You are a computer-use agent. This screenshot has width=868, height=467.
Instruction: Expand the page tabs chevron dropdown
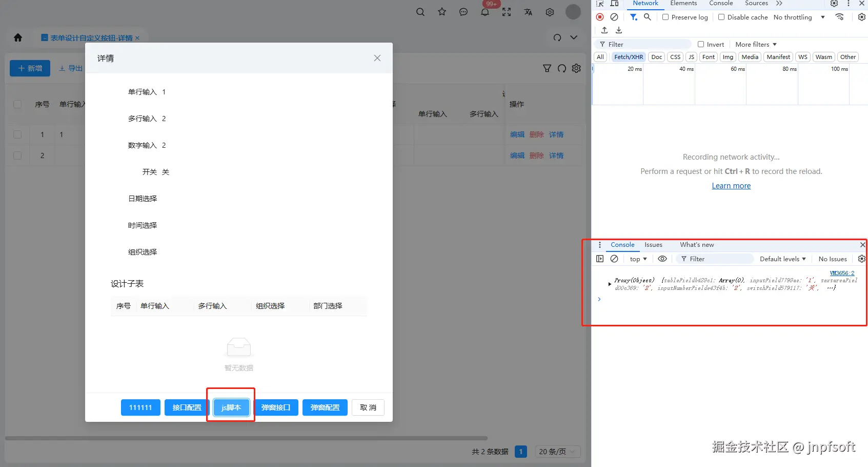574,37
